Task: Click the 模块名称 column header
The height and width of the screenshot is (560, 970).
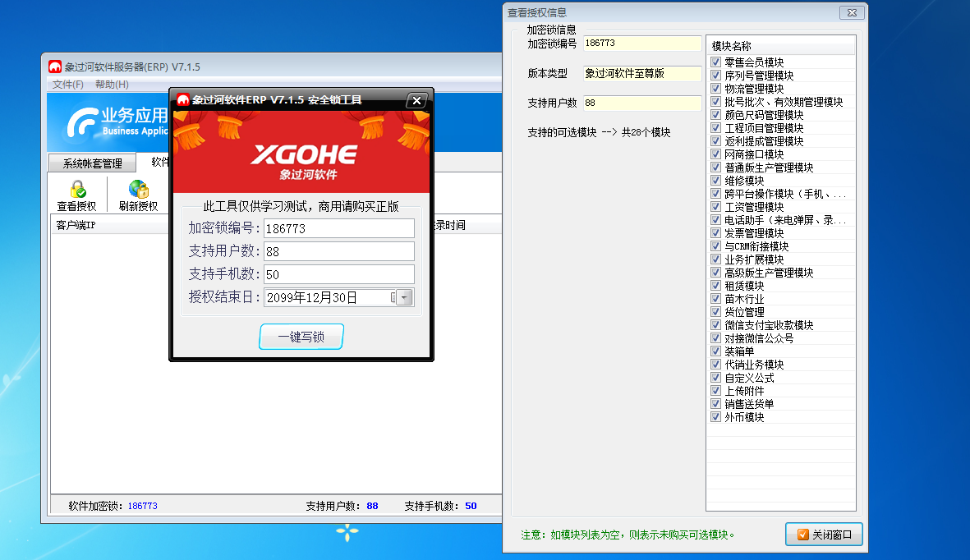Action: [x=781, y=46]
